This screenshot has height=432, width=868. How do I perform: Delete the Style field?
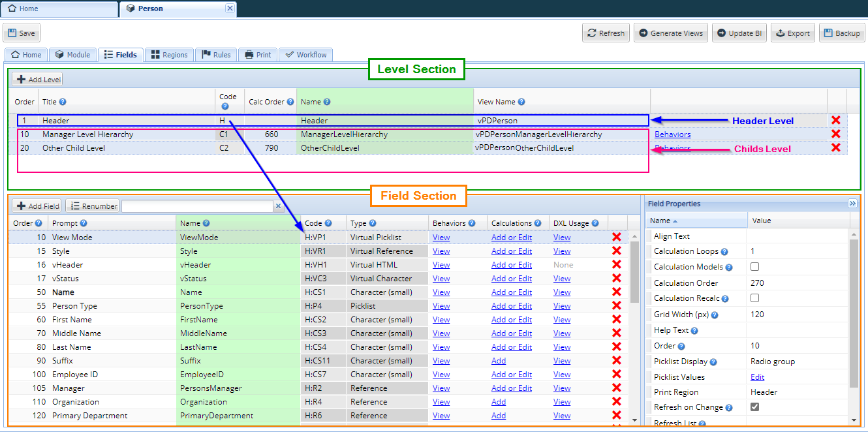(x=616, y=251)
